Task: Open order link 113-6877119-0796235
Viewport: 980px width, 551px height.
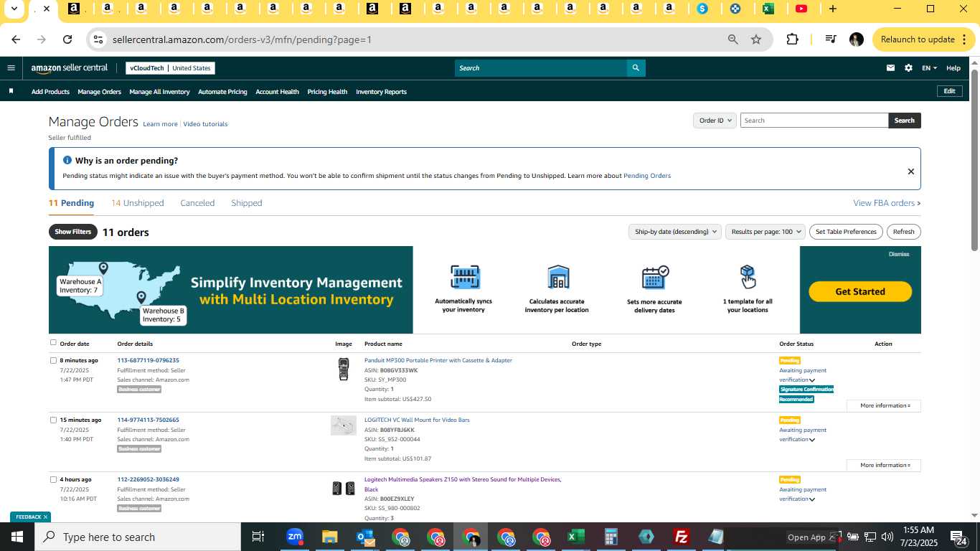Action: [x=148, y=360]
